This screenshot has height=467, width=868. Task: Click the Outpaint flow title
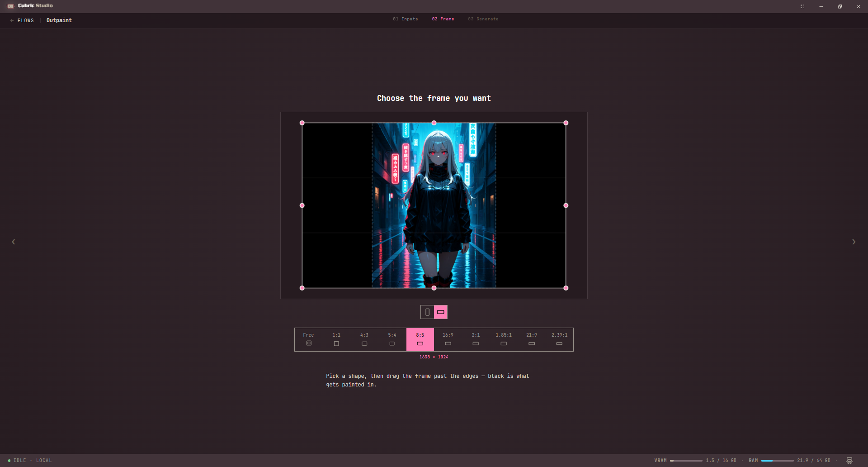pos(59,20)
